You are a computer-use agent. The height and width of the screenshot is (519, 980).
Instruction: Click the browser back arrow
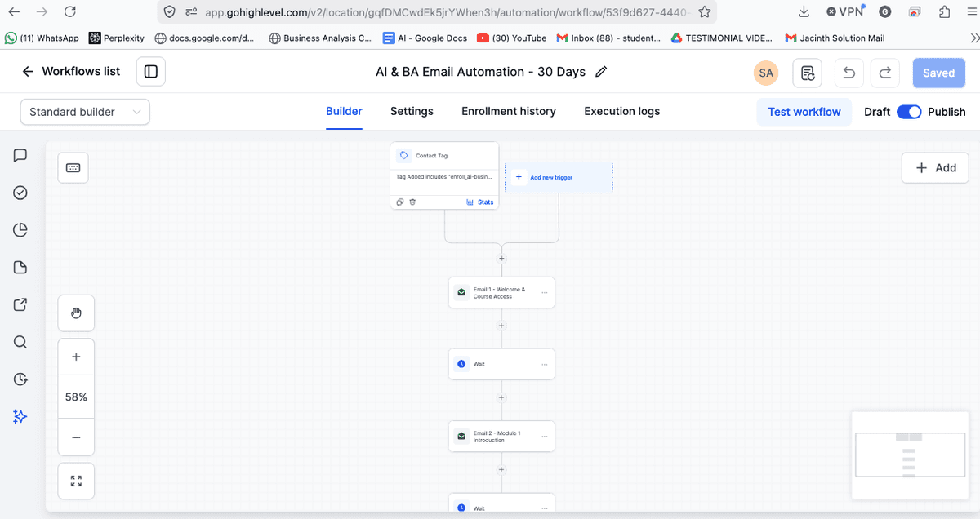tap(14, 11)
